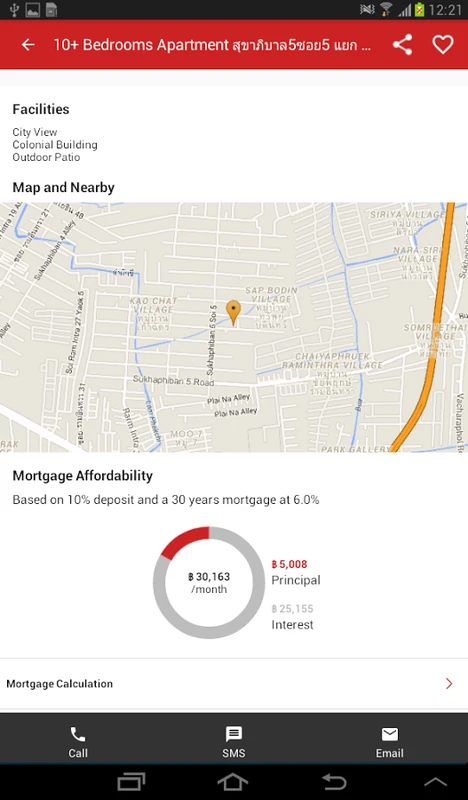Tap Sukhaphiban 5 Road label on map

click(x=174, y=380)
